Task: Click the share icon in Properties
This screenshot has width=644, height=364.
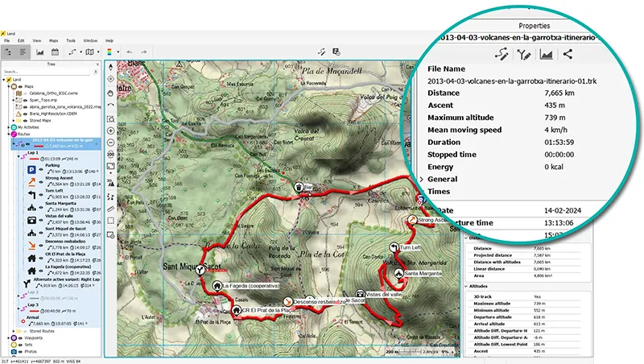Action: pos(568,55)
